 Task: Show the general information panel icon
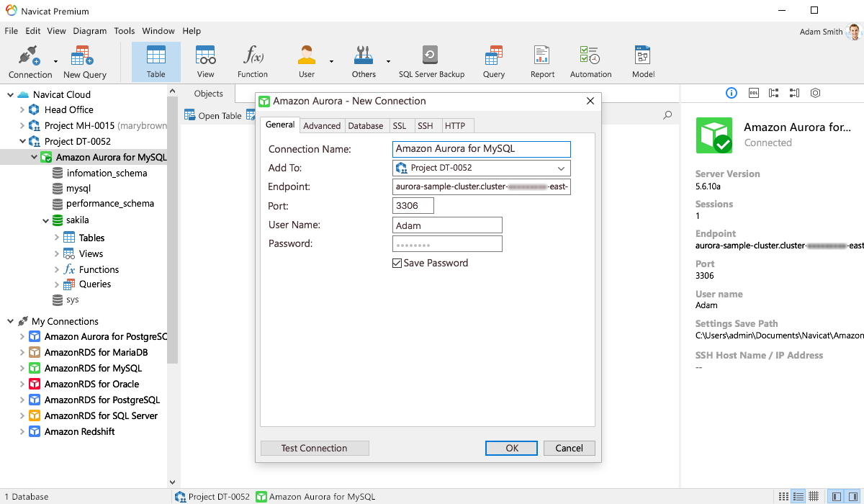tap(732, 93)
